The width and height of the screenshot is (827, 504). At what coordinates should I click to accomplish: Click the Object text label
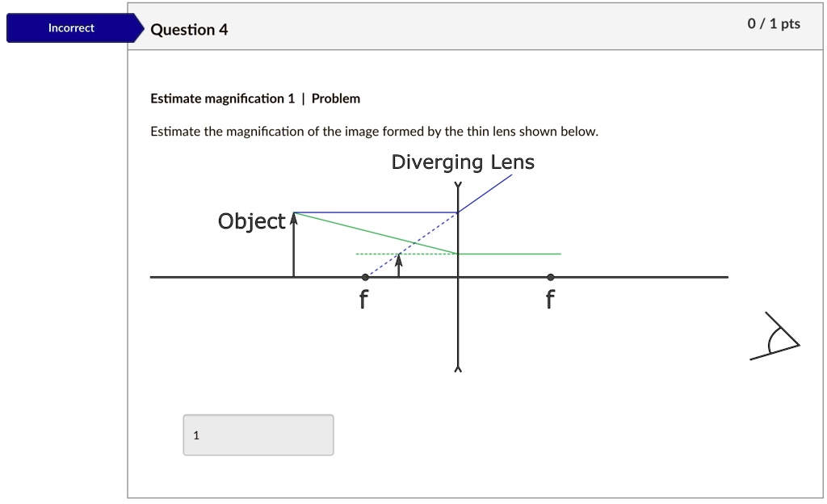(x=251, y=221)
